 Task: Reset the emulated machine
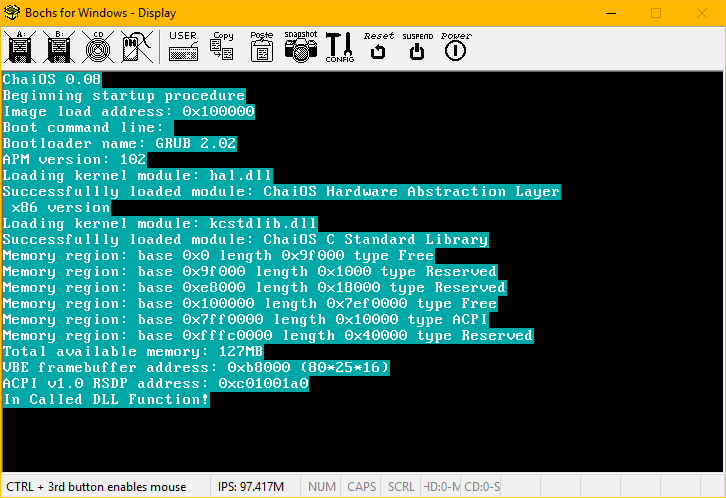[378, 47]
